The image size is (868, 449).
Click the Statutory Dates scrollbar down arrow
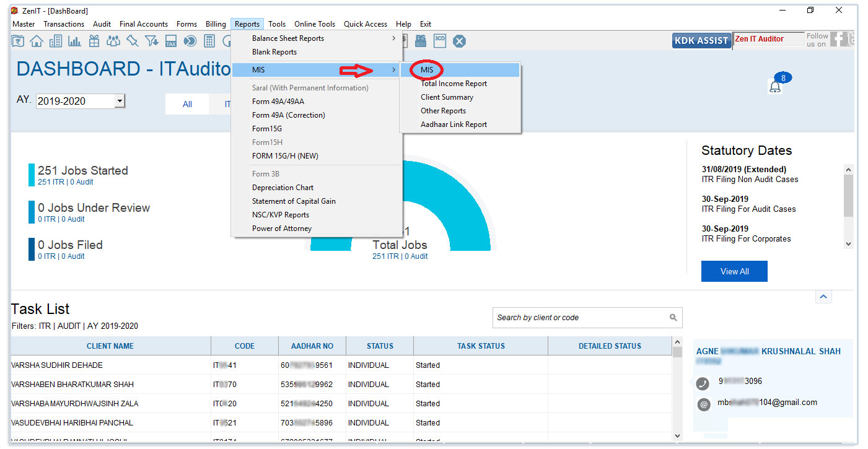click(x=848, y=244)
